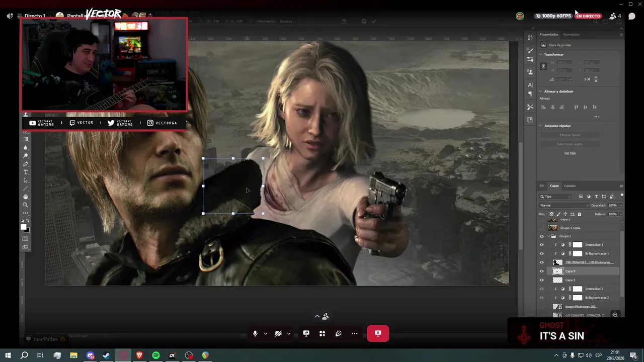The height and width of the screenshot is (362, 644).
Task: Collapse the Alinear y distribuir section
Action: pos(541,92)
